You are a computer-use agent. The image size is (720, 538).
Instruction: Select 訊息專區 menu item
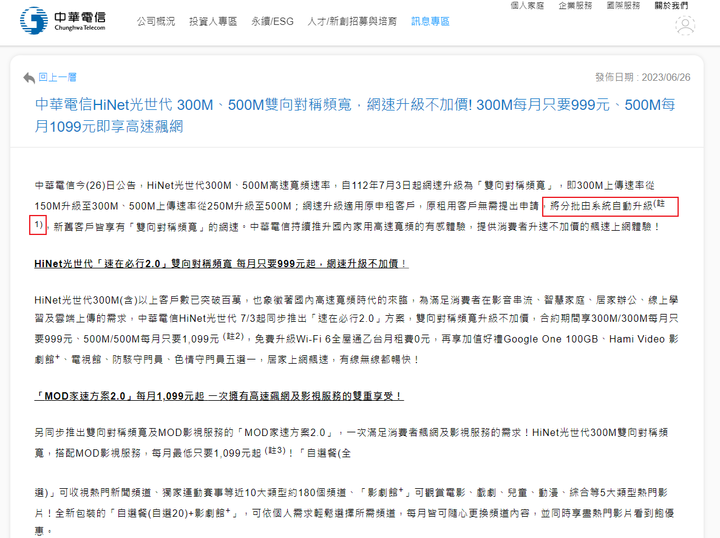tap(430, 22)
